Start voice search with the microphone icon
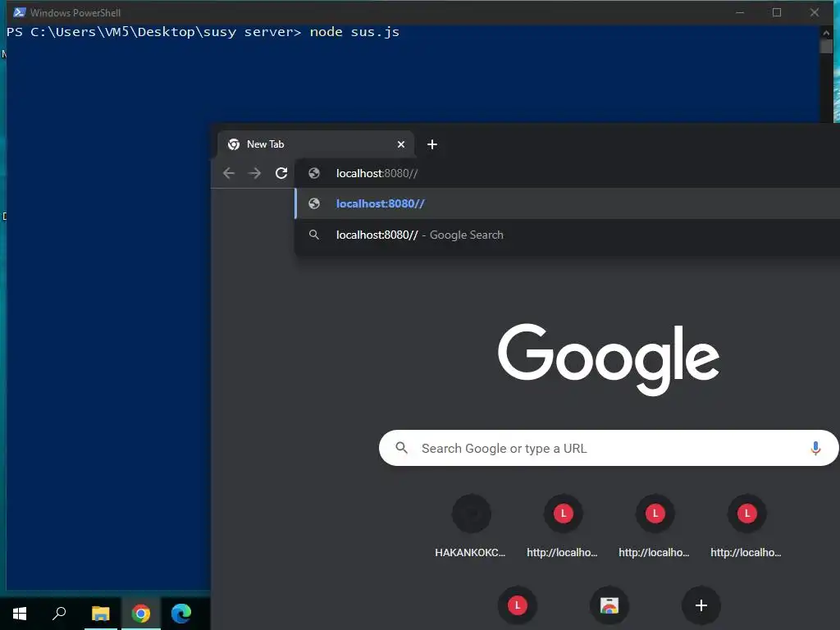The image size is (840, 630). tap(815, 448)
